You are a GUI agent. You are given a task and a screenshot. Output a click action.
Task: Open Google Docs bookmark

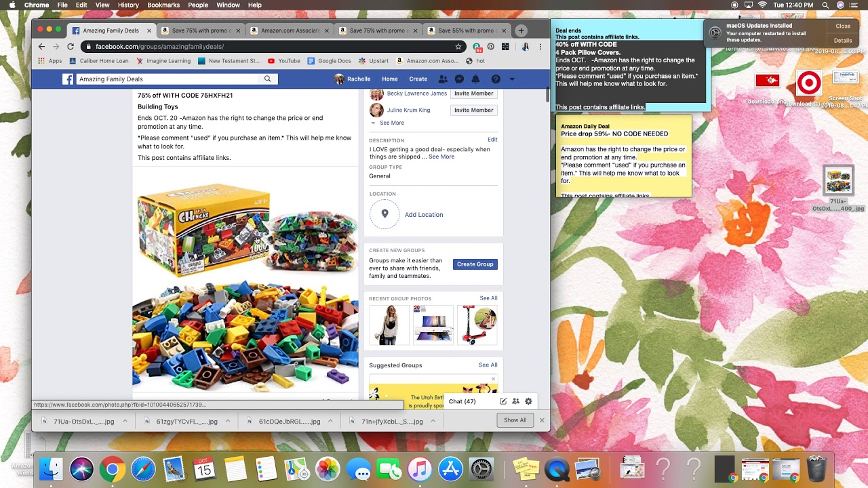pyautogui.click(x=330, y=61)
